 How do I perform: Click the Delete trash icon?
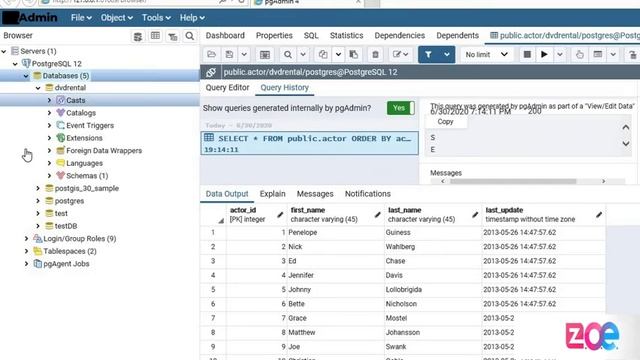click(376, 55)
